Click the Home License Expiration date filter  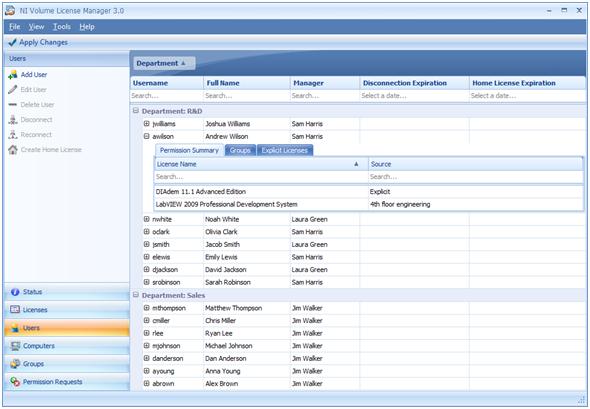pos(527,96)
